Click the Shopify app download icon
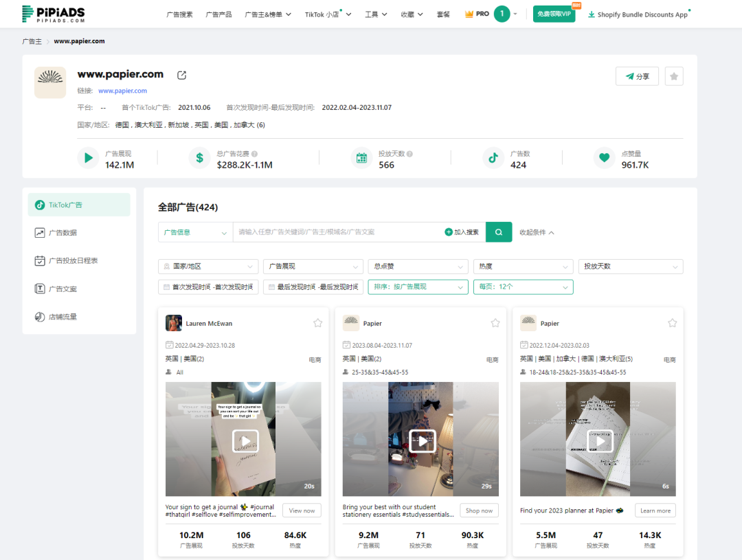The image size is (742, 560). point(591,14)
